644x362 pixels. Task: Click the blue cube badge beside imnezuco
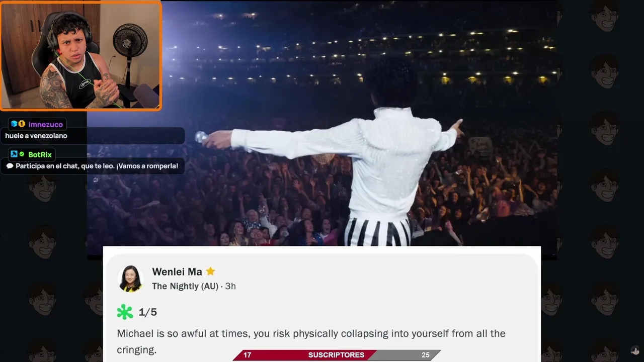[x=14, y=124]
